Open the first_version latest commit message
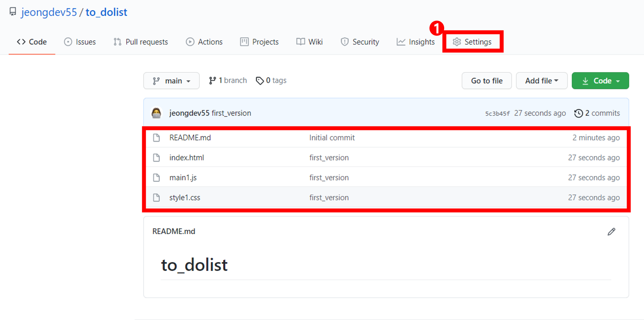Image resolution: width=644 pixels, height=320 pixels. [231, 113]
